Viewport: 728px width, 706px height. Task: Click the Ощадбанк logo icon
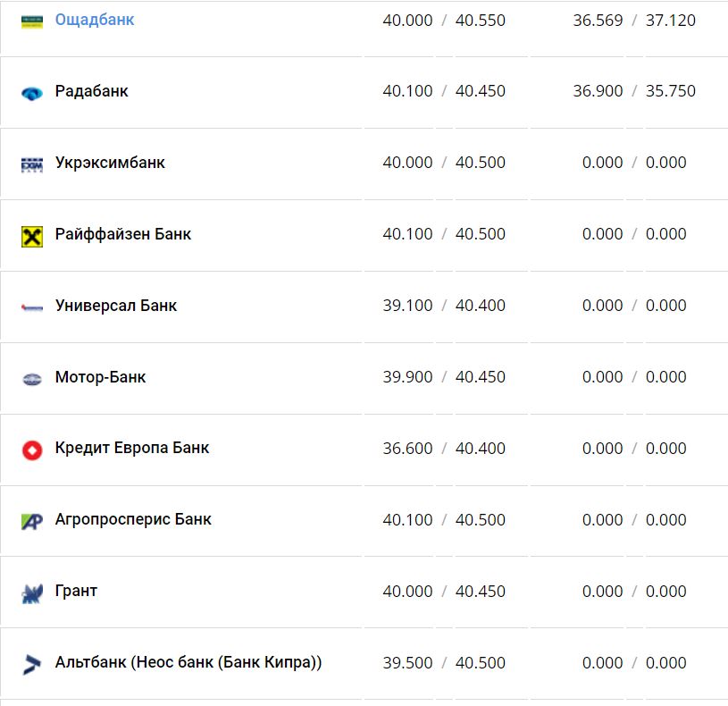point(32,21)
